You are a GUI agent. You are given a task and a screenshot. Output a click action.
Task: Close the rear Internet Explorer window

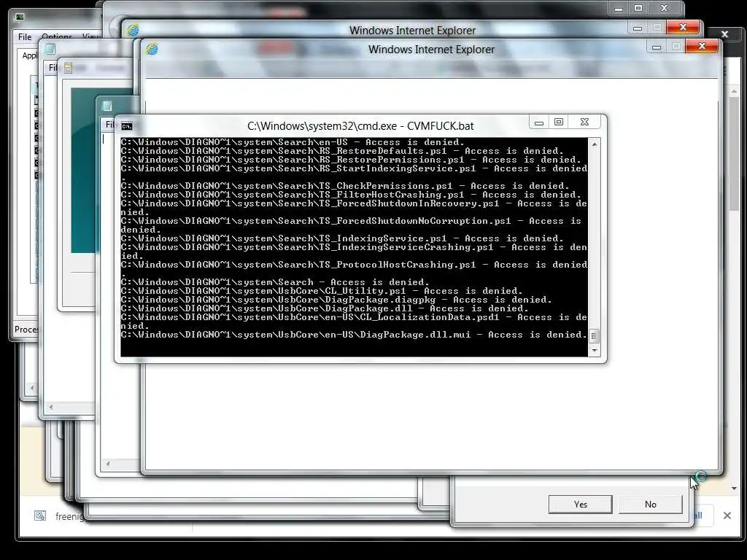[x=683, y=27]
